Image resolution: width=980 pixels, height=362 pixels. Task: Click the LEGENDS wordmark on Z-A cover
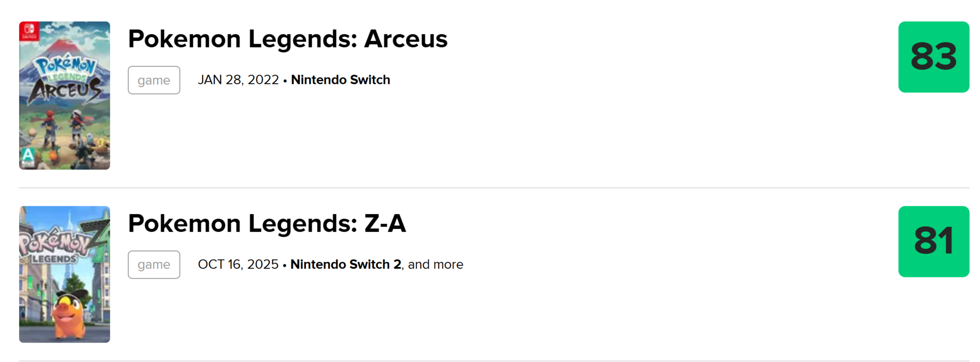pos(54,259)
